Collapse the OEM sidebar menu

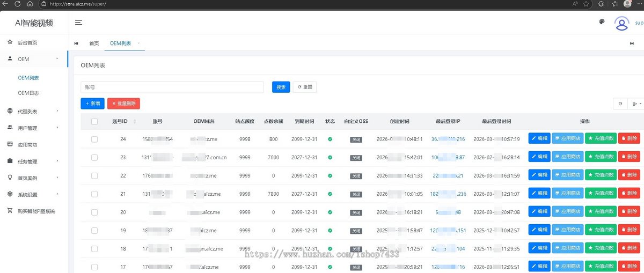click(x=34, y=59)
